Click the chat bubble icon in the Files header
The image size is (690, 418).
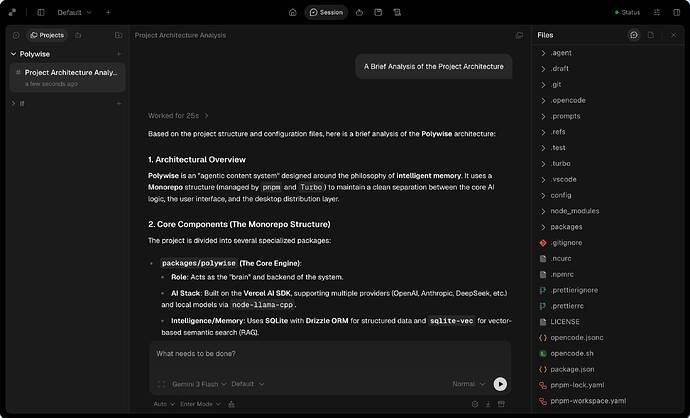point(634,35)
